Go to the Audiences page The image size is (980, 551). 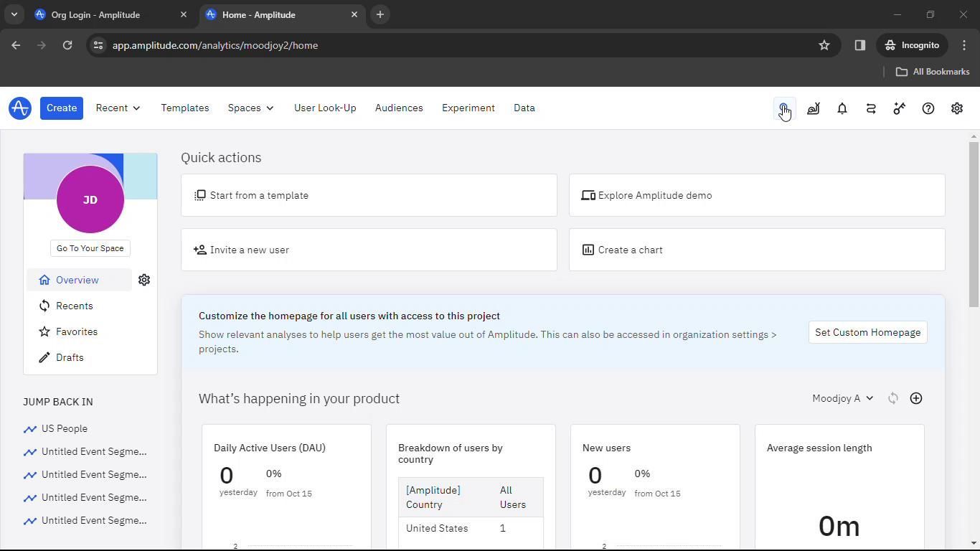click(x=399, y=108)
